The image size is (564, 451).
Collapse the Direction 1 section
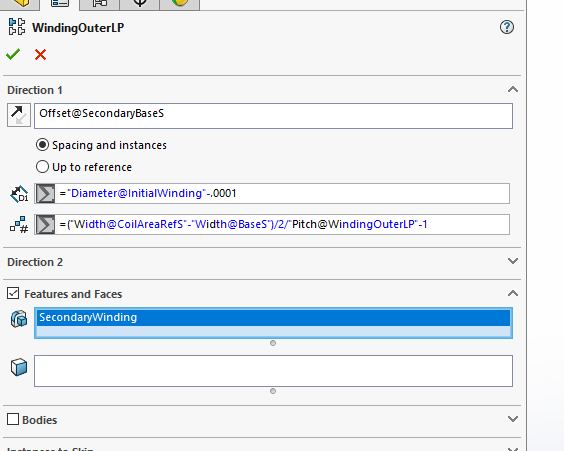pyautogui.click(x=513, y=90)
